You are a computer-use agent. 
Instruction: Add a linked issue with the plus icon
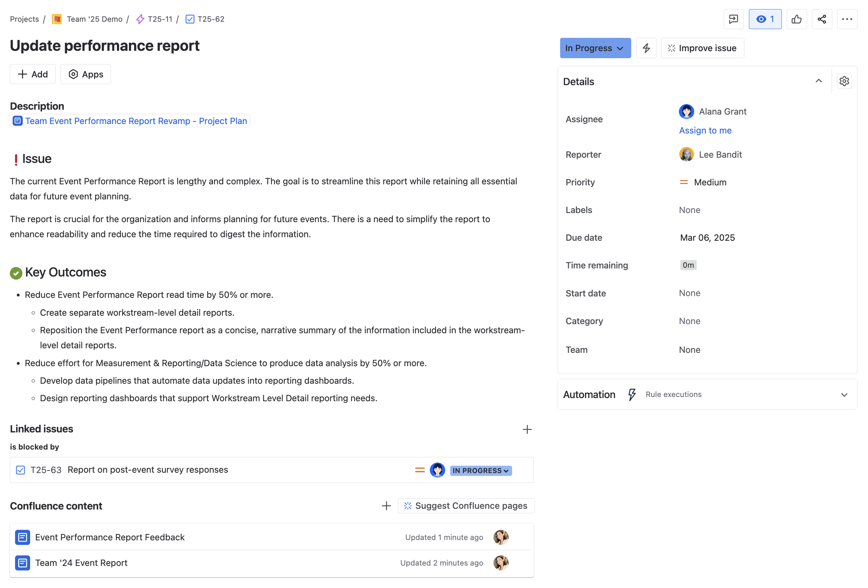527,429
